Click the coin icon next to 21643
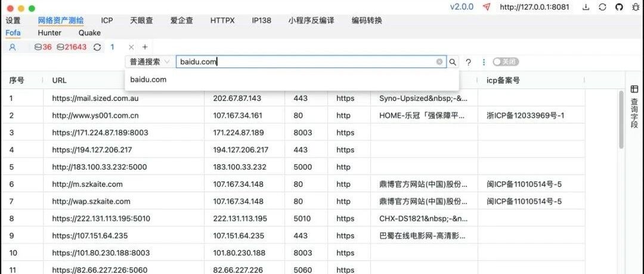The image size is (644, 274). [x=60, y=47]
